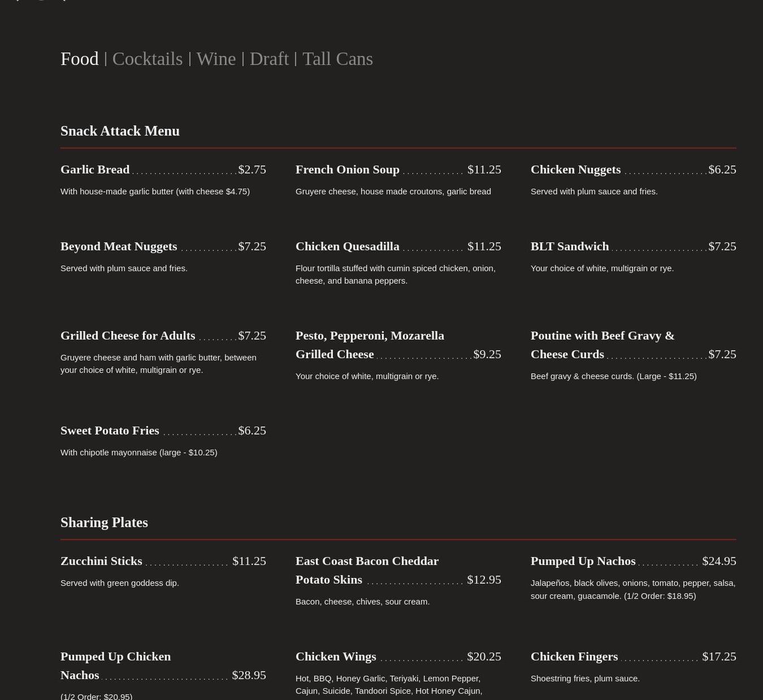This screenshot has width=763, height=700.
Task: Click the Sharing Plates section heading
Action: point(104,523)
